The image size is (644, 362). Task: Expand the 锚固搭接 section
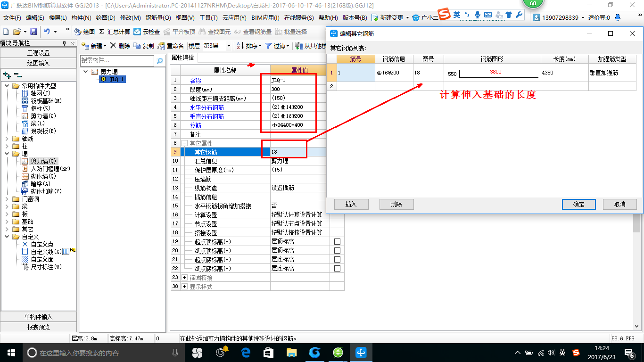(185, 278)
